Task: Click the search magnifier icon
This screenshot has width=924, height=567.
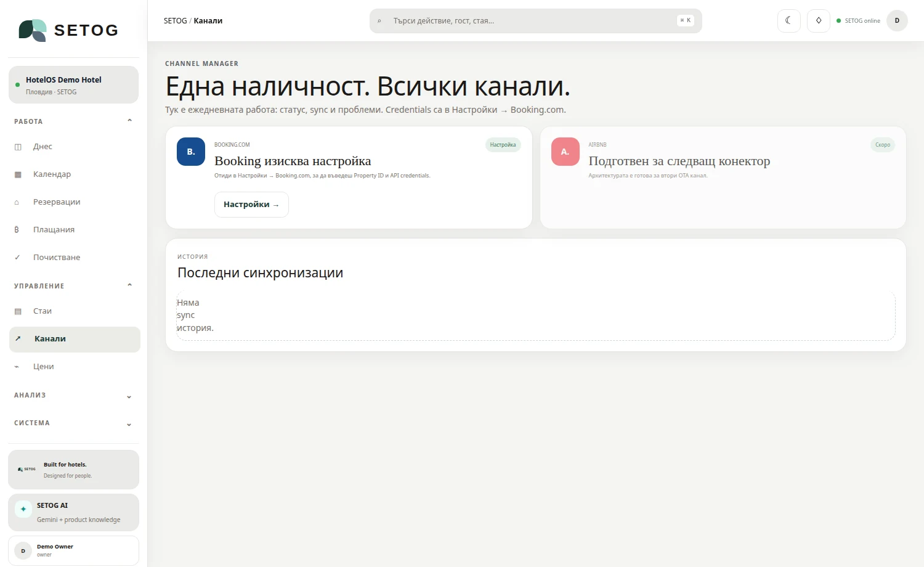Action: pos(379,21)
